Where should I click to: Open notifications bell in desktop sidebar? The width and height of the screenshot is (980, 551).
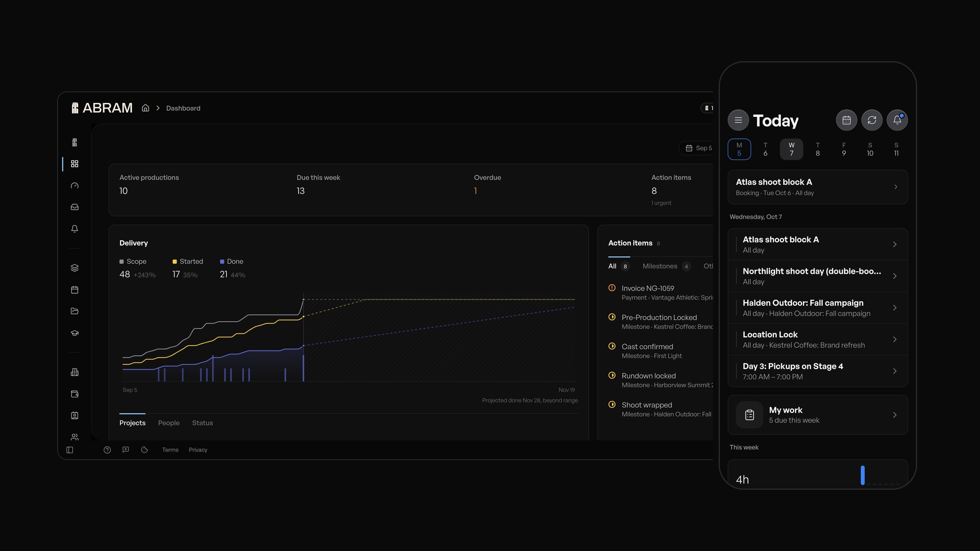(74, 229)
